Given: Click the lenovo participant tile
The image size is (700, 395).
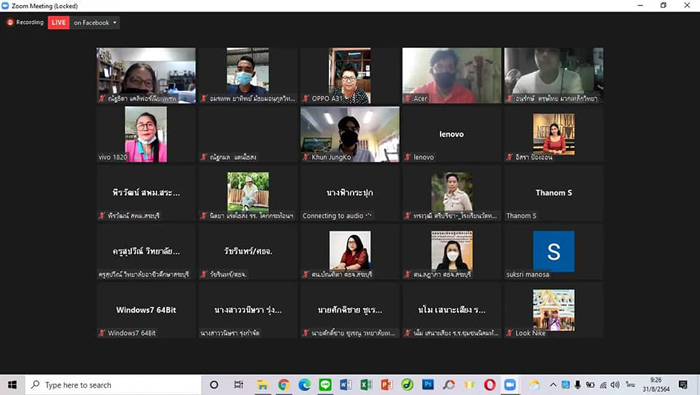Looking at the screenshot, I should tap(452, 134).
